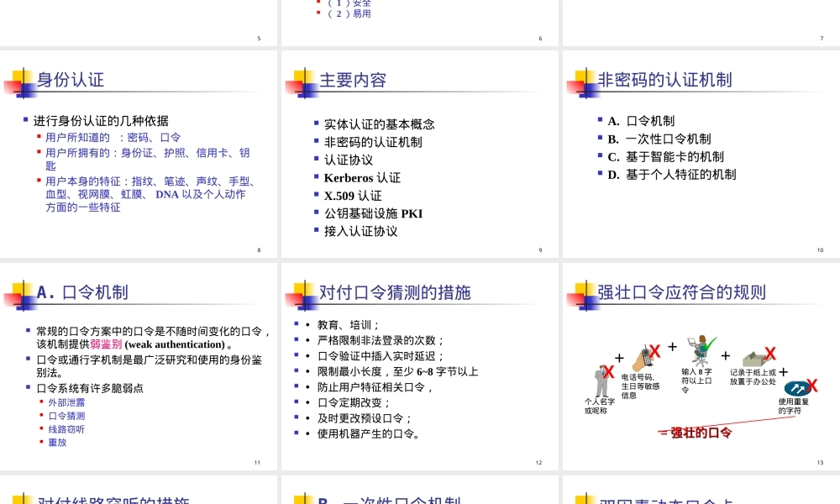Select the partially visible slide B. 一次性口令机制
Image resolution: width=840 pixels, height=504 pixels.
[419, 490]
